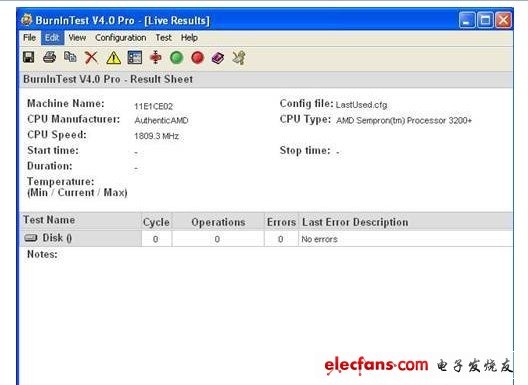Image resolution: width=528 pixels, height=385 pixels.
Task: Click the Operations column header
Action: point(218,222)
